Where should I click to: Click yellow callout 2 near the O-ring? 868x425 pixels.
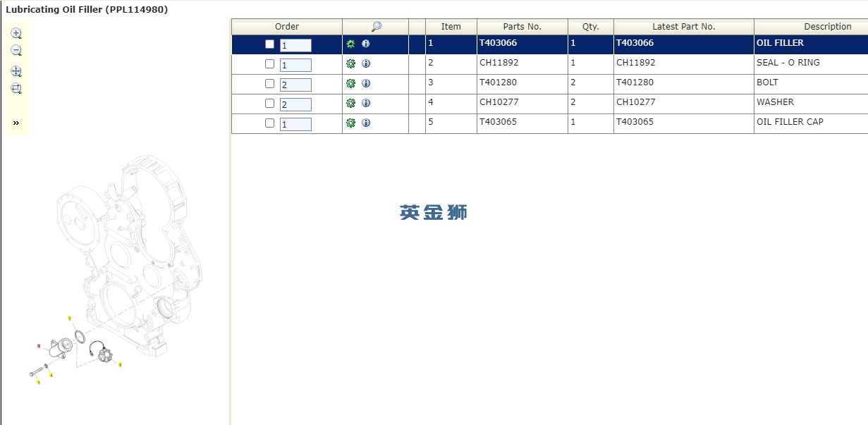click(69, 318)
